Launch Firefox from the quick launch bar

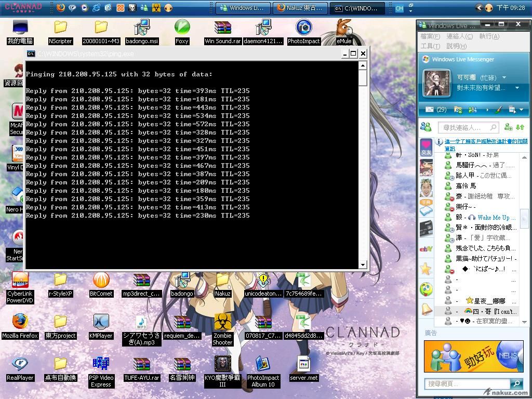(x=60, y=7)
